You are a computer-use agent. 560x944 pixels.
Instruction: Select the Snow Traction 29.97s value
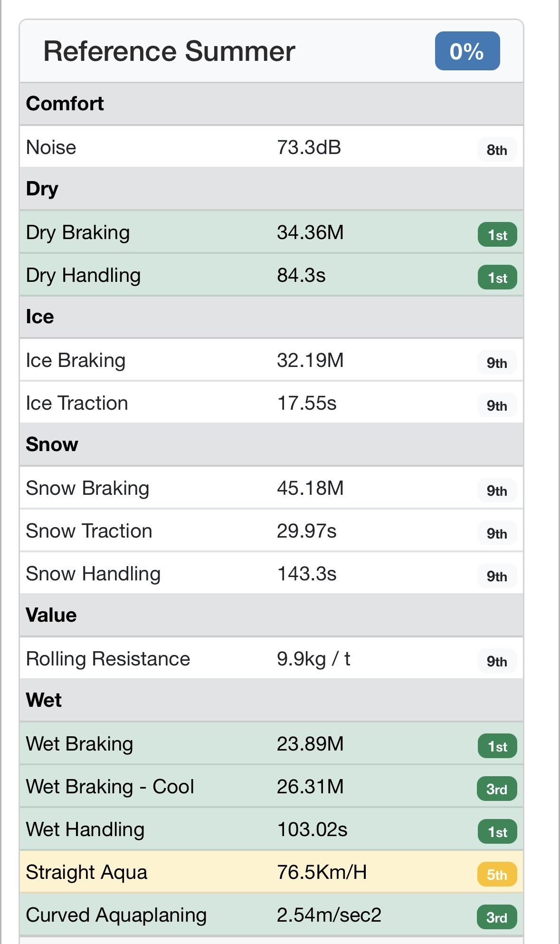pyautogui.click(x=306, y=531)
